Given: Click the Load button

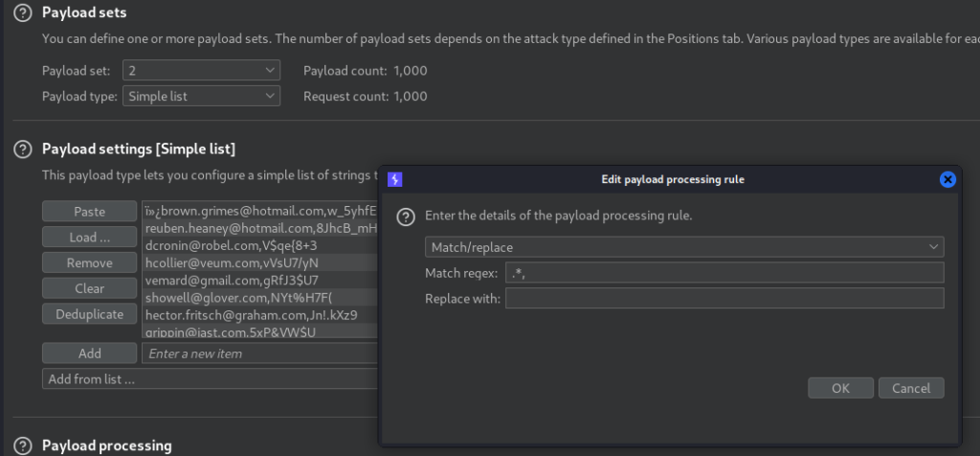Looking at the screenshot, I should tap(89, 237).
